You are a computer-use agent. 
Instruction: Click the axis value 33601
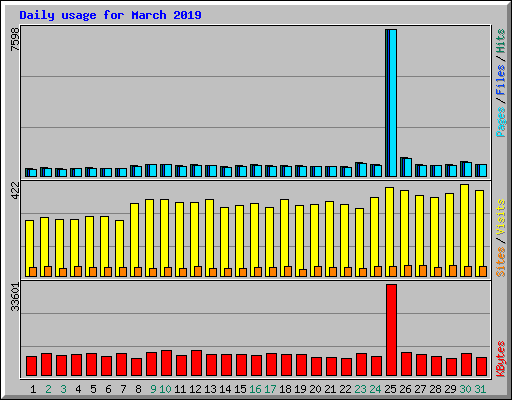tap(15, 297)
